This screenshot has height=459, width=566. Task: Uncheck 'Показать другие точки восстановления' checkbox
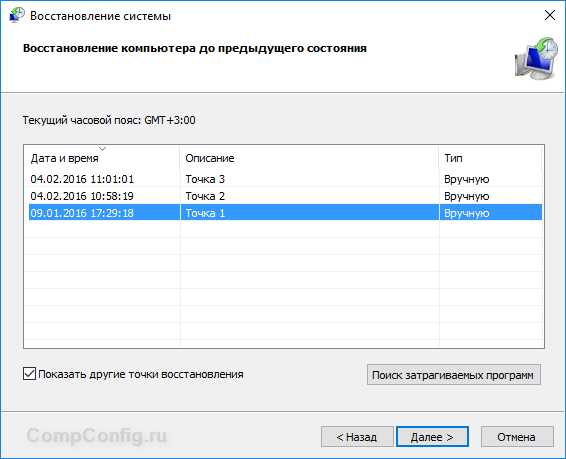[29, 374]
